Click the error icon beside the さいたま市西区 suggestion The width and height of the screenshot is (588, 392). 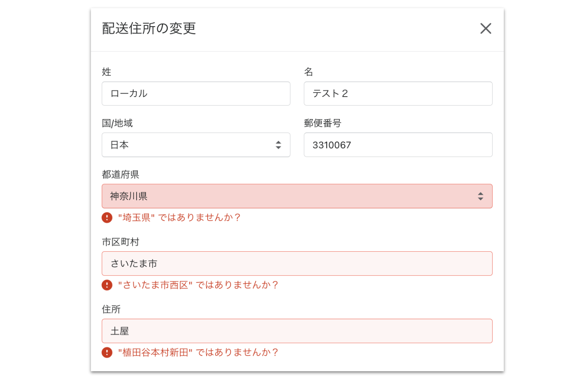click(107, 285)
